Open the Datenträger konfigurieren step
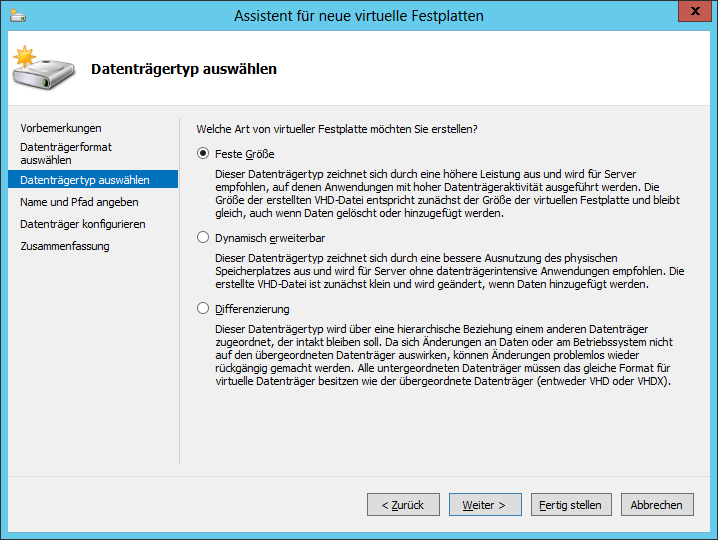Screen dimensions: 718x540 [83, 224]
